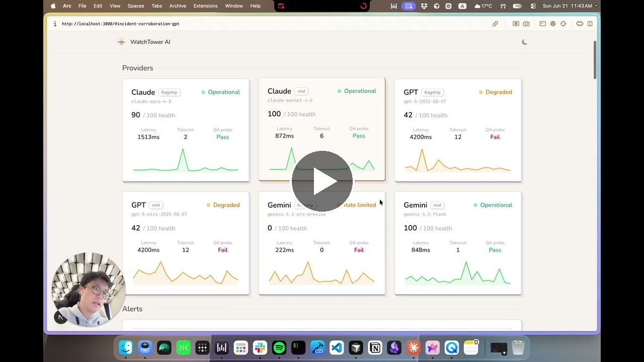Screen dimensions: 644x362
Task: Click the archive tray icon in Arc toolbar
Action: click(x=516, y=24)
